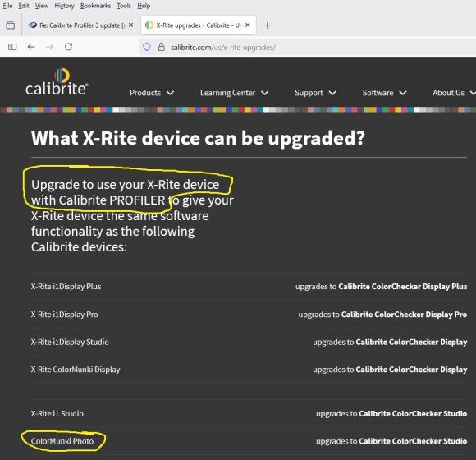The height and width of the screenshot is (460, 476).
Task: Click the X-Rite i1Display Studio row text
Action: (x=70, y=342)
